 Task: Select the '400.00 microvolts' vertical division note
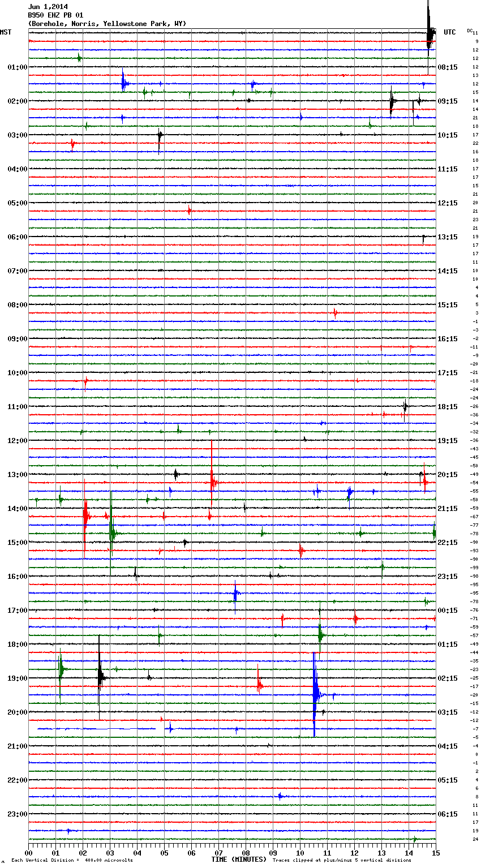click(x=109, y=860)
